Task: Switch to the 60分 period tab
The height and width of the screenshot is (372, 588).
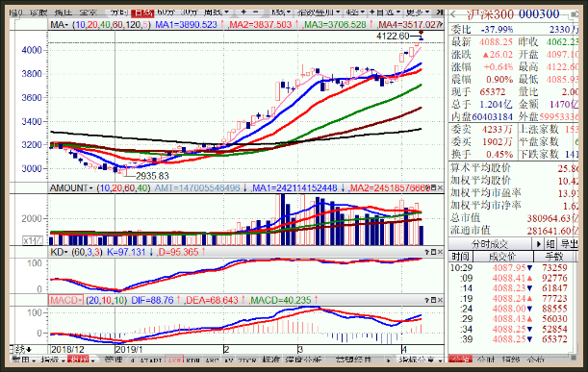Action: [166, 12]
